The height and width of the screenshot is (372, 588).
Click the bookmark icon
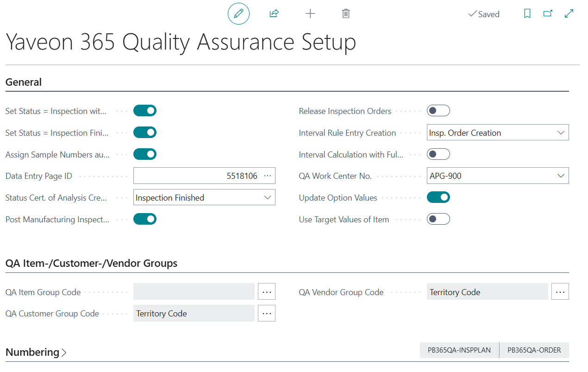click(527, 14)
